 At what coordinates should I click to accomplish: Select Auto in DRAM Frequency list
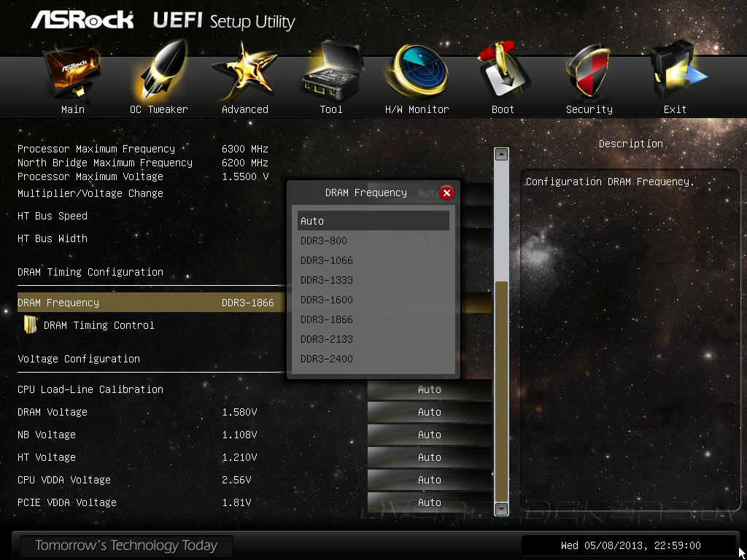pyautogui.click(x=373, y=221)
